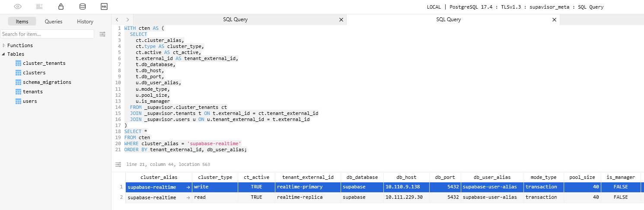Click the commit changes icon in toolbar
The width and height of the screenshot is (644, 210).
pos(39,6)
